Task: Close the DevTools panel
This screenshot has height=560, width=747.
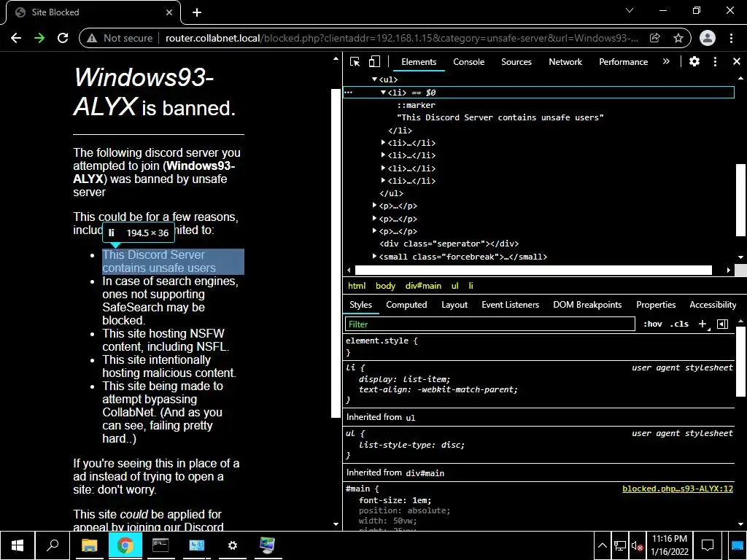Action: (737, 61)
